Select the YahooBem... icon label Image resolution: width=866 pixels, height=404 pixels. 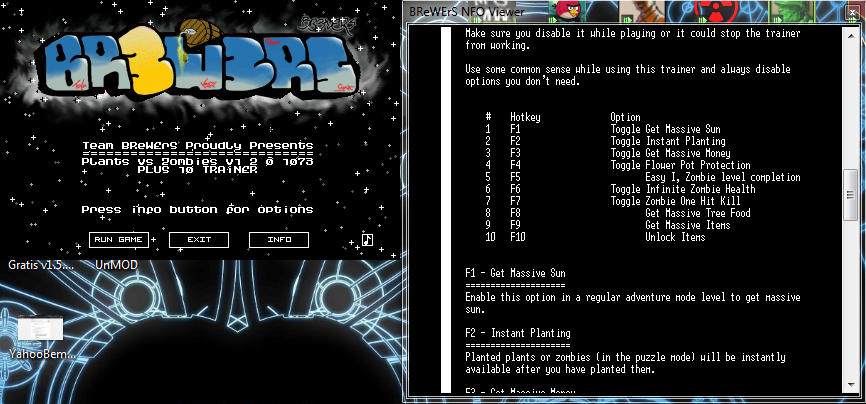click(x=43, y=354)
